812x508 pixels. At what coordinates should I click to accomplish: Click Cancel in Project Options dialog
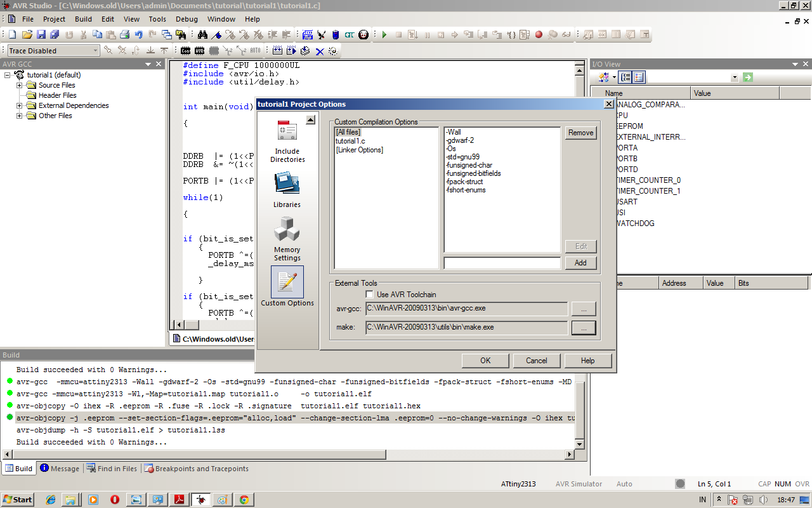(537, 360)
